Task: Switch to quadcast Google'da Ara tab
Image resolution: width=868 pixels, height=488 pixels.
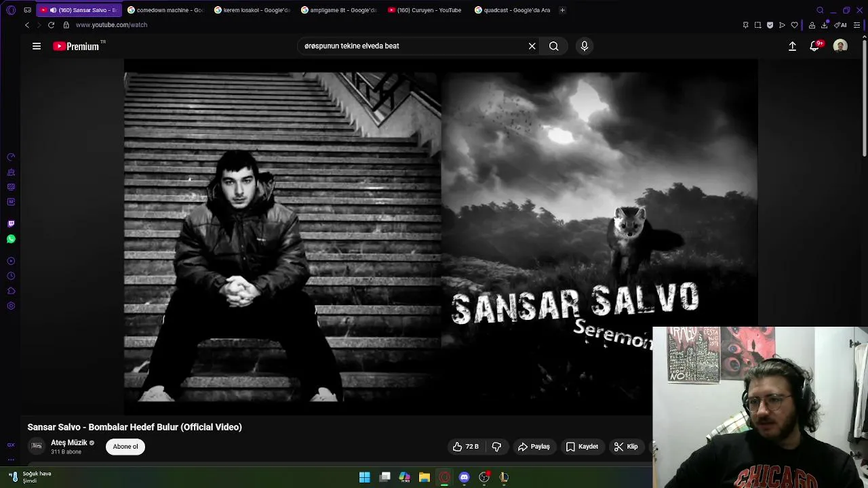Action: [513, 10]
